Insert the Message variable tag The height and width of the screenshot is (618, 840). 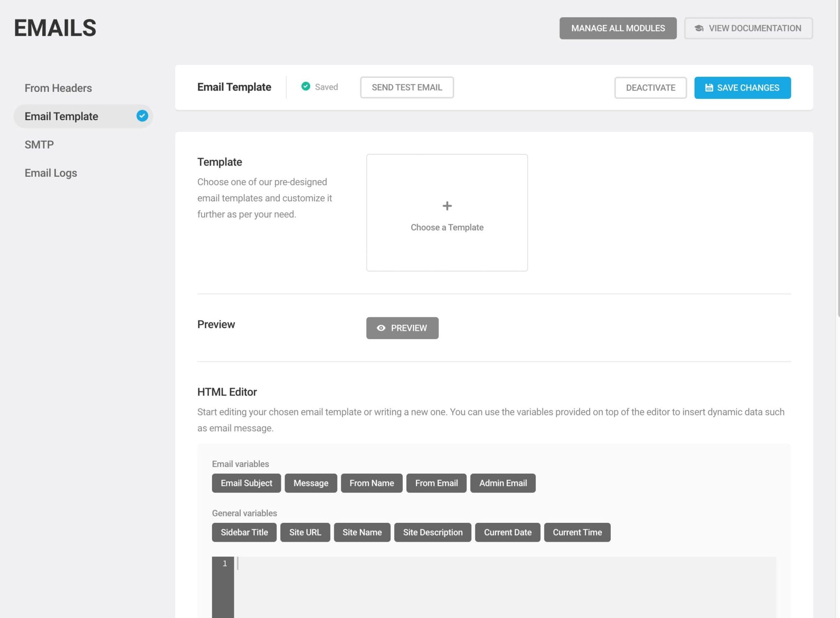click(x=310, y=483)
